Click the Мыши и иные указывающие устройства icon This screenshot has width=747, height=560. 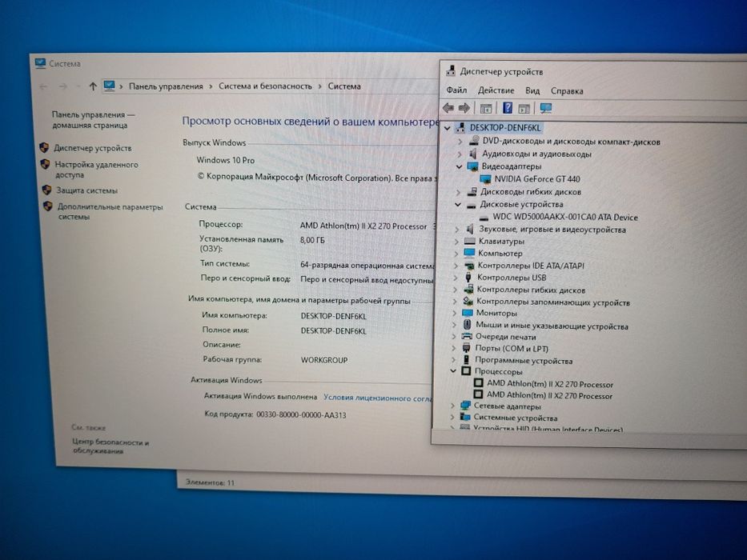tap(468, 325)
